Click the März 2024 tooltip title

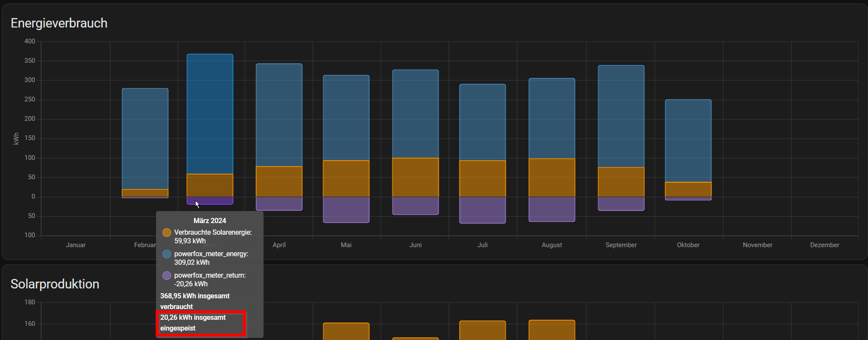point(210,221)
